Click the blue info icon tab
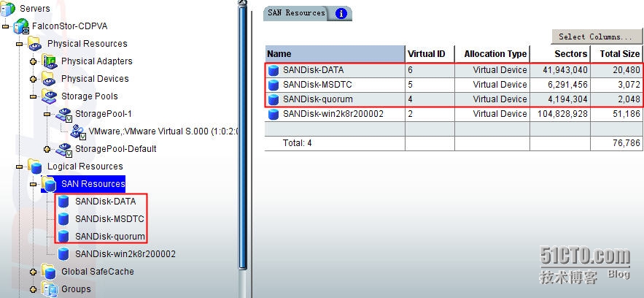644x298 pixels. pyautogui.click(x=341, y=14)
